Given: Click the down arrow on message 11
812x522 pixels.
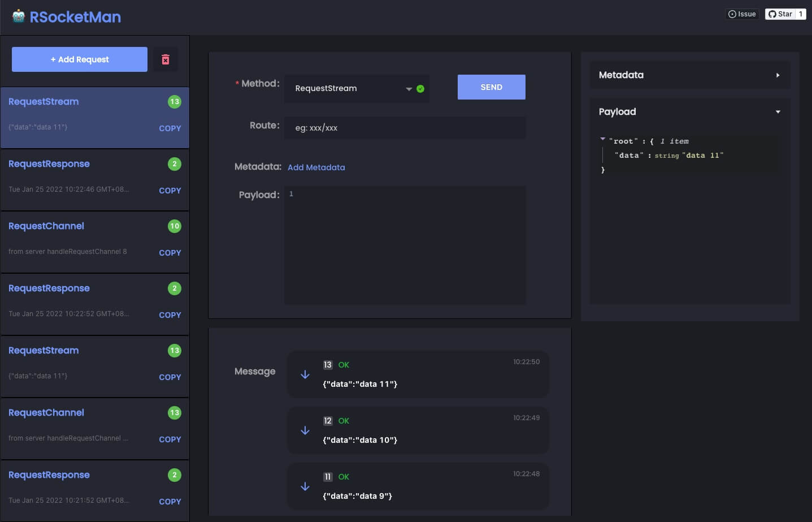Looking at the screenshot, I should [305, 486].
